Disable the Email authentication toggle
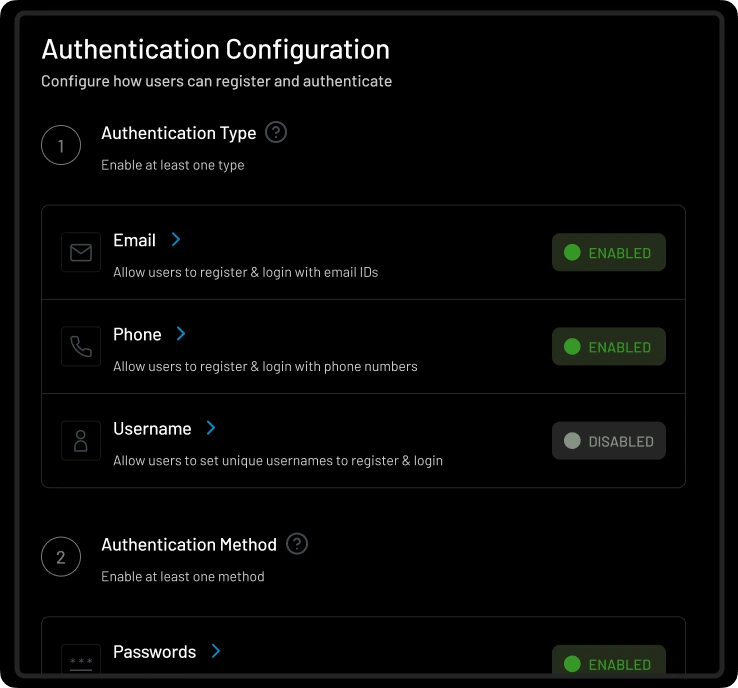The image size is (738, 688). [x=608, y=253]
